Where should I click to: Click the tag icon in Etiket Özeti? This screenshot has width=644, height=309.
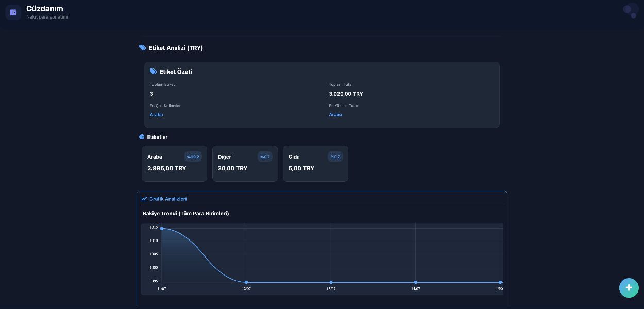(x=154, y=72)
